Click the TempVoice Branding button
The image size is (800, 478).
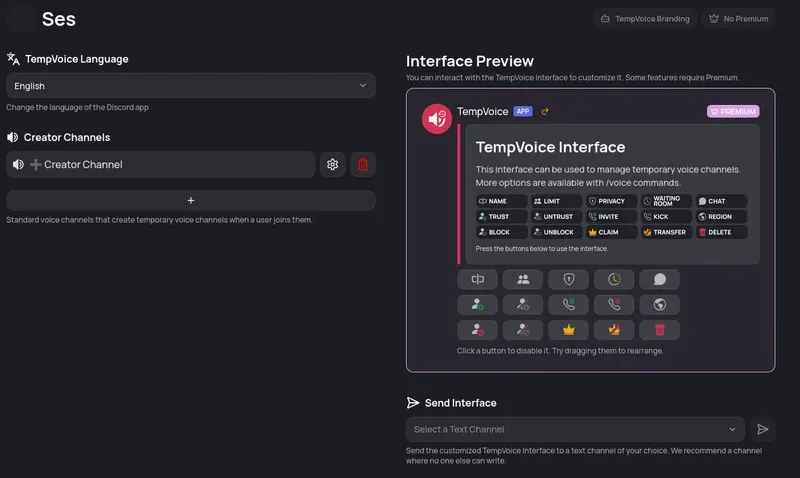point(645,18)
